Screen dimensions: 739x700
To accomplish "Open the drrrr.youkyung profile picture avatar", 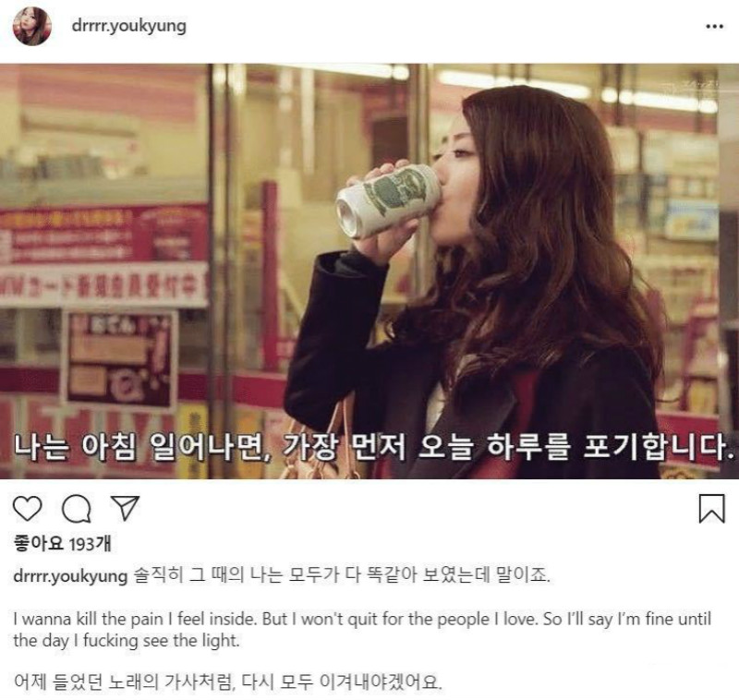I will (x=32, y=27).
